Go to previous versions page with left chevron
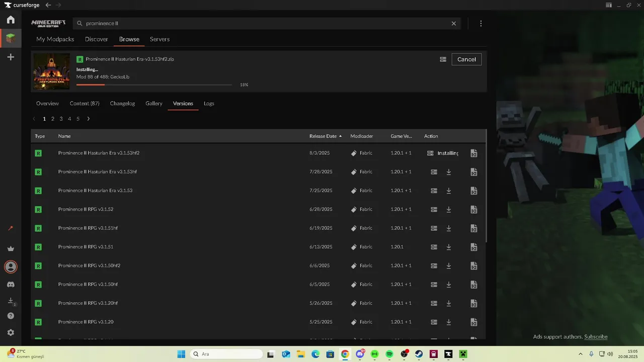 [x=34, y=119]
